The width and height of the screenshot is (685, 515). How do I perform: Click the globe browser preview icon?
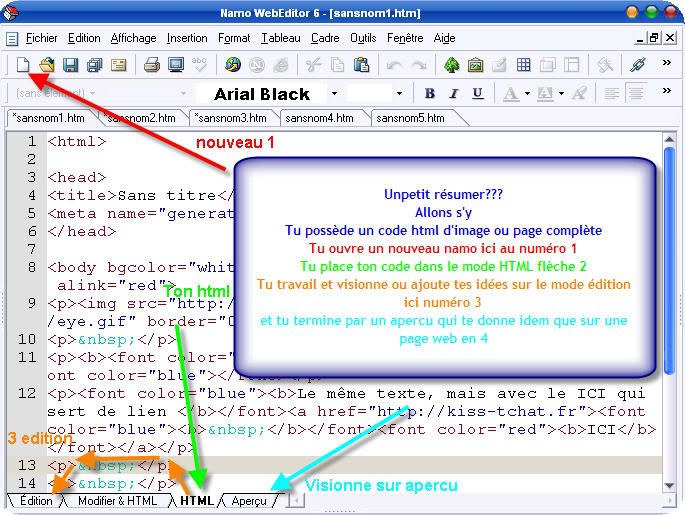pos(233,65)
